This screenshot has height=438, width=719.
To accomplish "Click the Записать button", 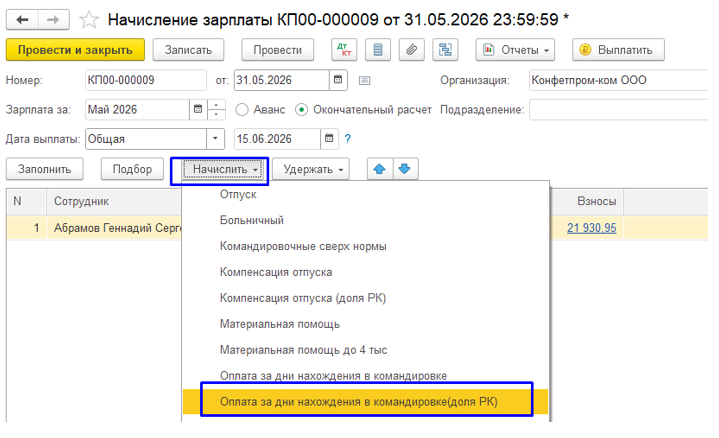I will 188,50.
